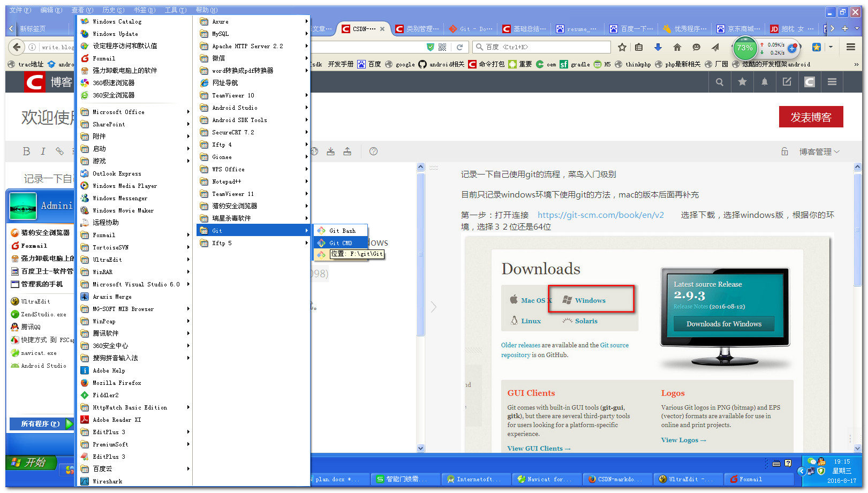Open the Foxmail taskbar item
868x493 pixels.
pyautogui.click(x=759, y=479)
